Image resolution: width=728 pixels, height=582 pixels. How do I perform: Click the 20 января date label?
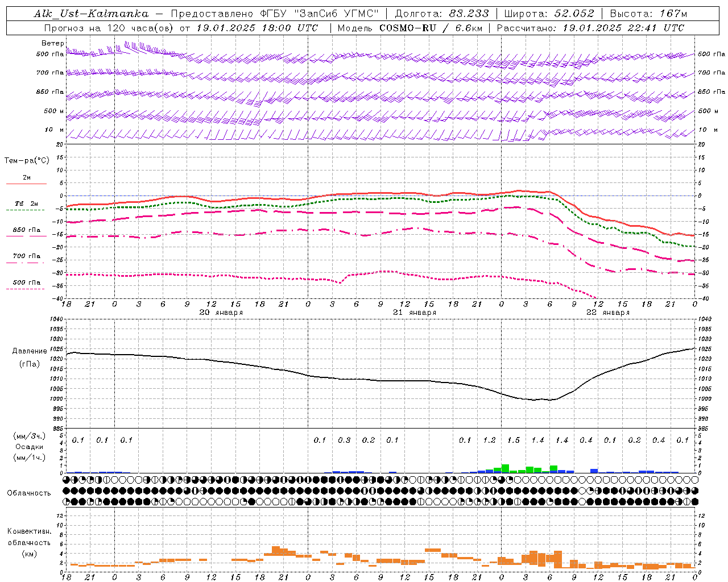click(221, 313)
